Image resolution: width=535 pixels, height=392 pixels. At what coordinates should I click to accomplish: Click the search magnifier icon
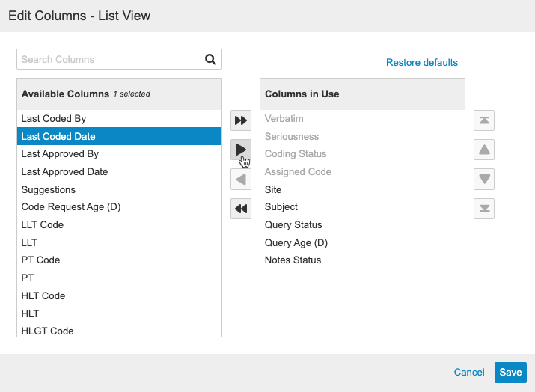click(x=210, y=60)
